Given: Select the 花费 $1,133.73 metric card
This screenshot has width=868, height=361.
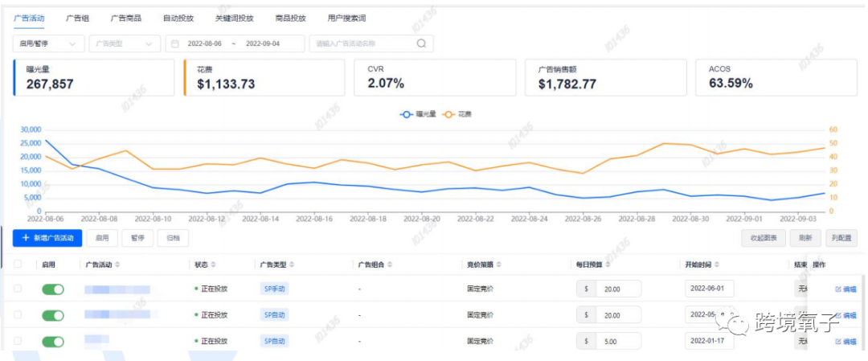Looking at the screenshot, I should tap(264, 77).
